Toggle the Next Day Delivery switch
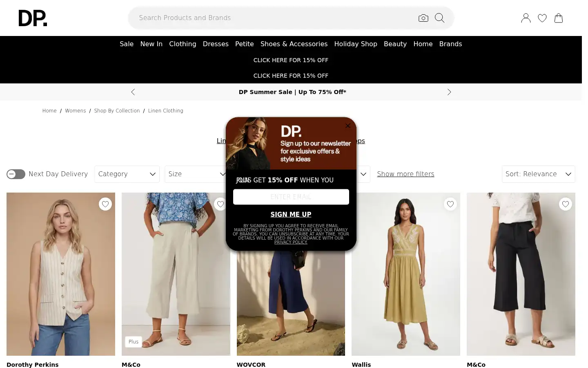 pos(16,174)
